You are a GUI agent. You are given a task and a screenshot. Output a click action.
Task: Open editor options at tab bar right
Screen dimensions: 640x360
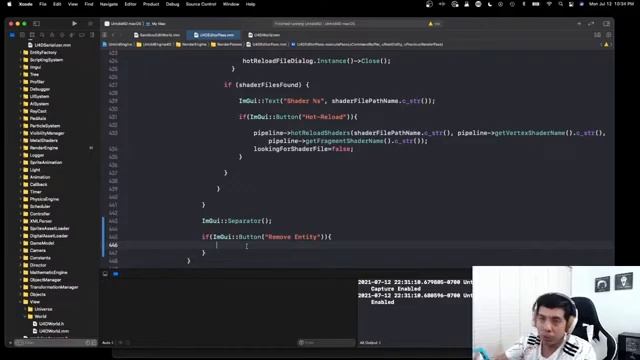point(598,35)
